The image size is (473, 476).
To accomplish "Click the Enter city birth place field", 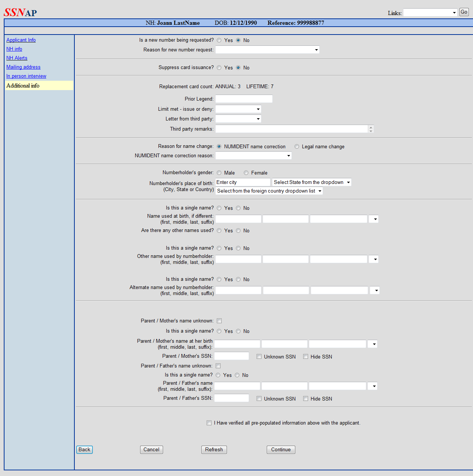I will coord(243,182).
